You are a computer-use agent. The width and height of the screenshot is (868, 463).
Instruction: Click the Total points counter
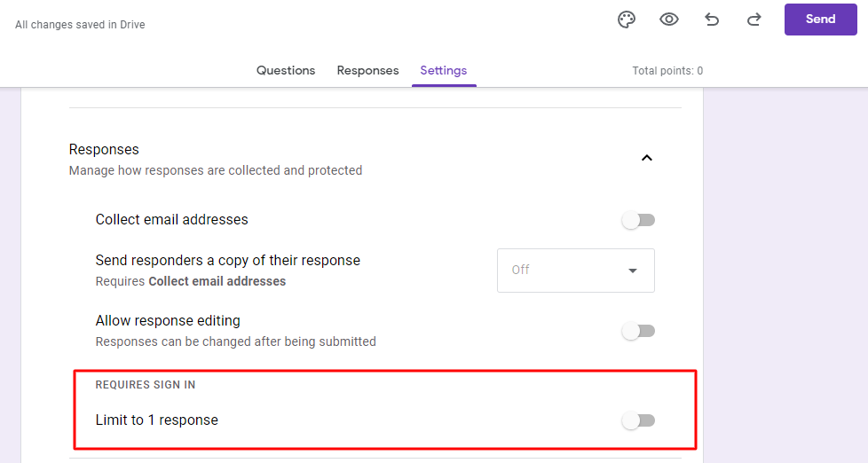click(x=667, y=71)
